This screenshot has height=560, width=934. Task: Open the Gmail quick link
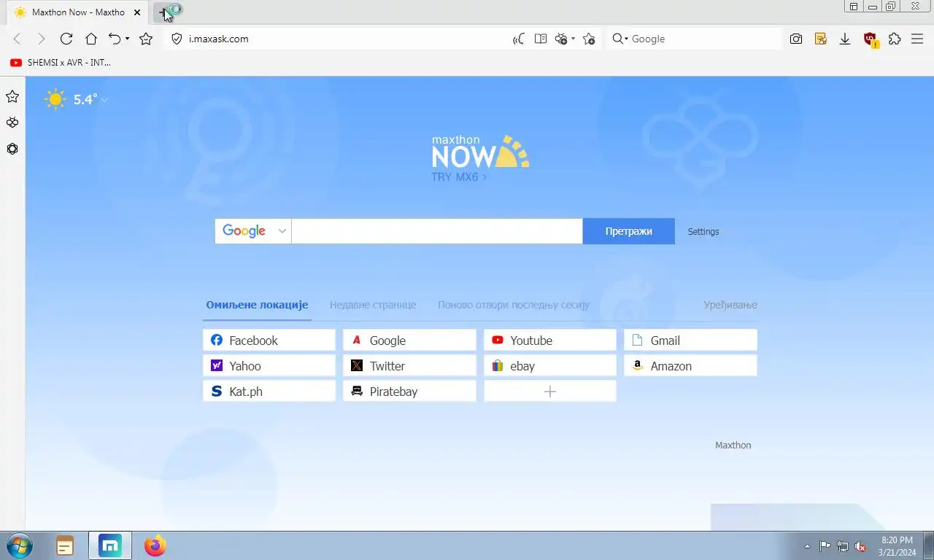pyautogui.click(x=690, y=340)
